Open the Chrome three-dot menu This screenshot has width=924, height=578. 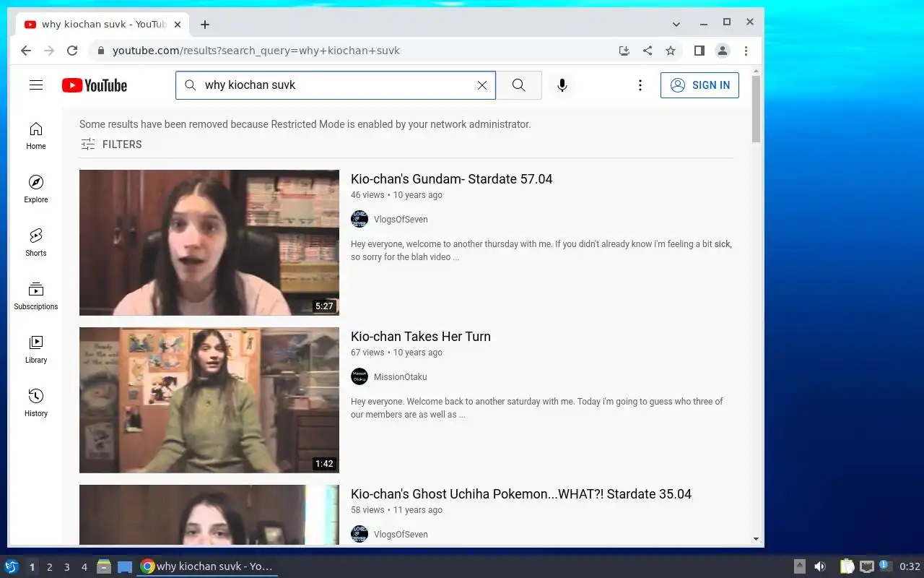[746, 51]
